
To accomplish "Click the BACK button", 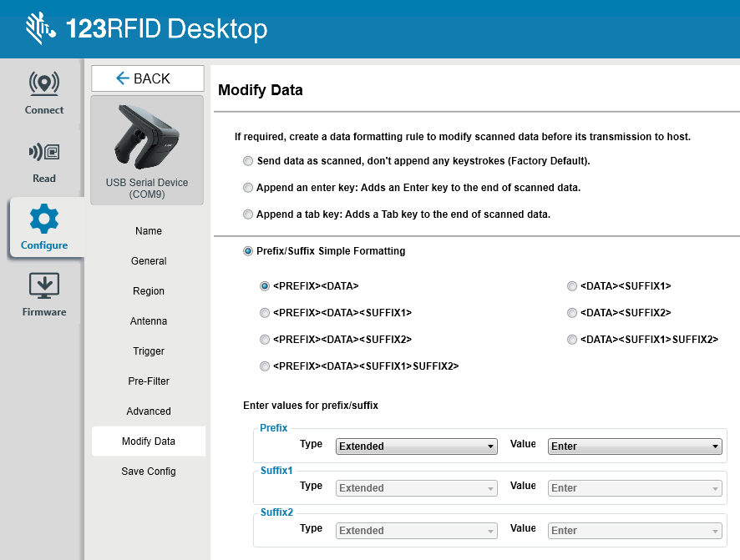I will (x=147, y=78).
